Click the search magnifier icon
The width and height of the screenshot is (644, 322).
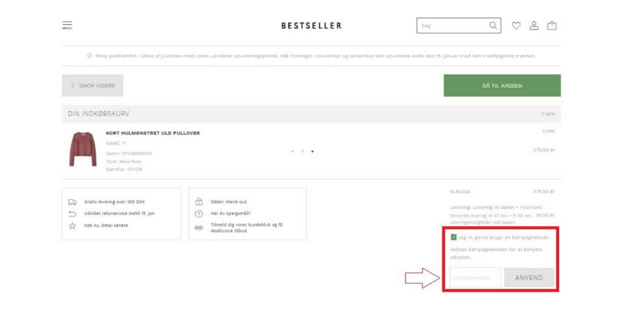pos(493,26)
